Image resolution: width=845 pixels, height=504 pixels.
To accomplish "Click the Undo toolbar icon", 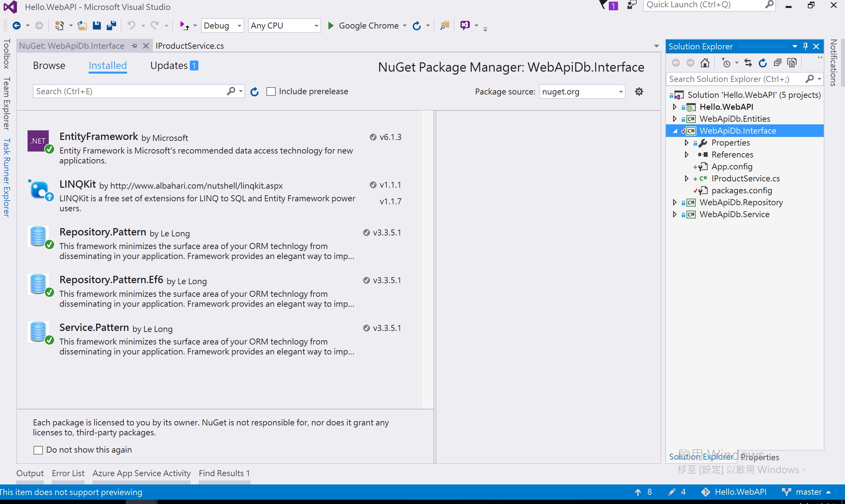I will pos(131,26).
